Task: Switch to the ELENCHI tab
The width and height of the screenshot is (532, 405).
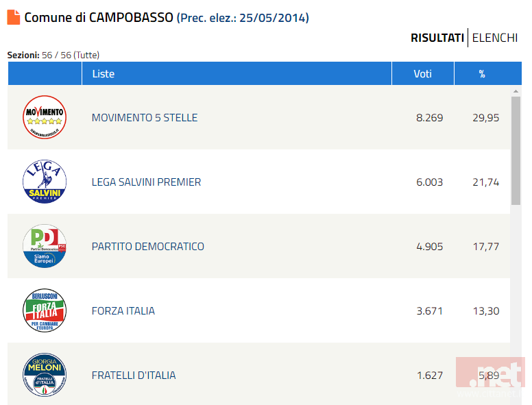Action: click(495, 38)
